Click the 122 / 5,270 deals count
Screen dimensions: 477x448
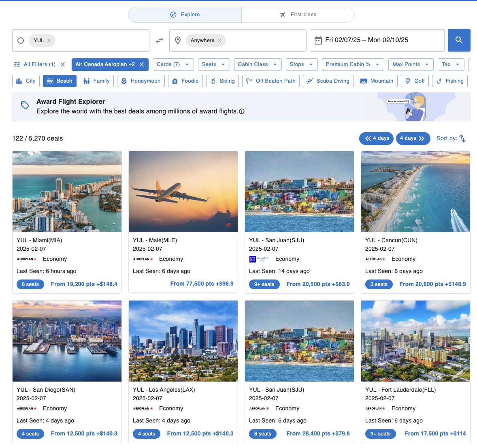(37, 139)
